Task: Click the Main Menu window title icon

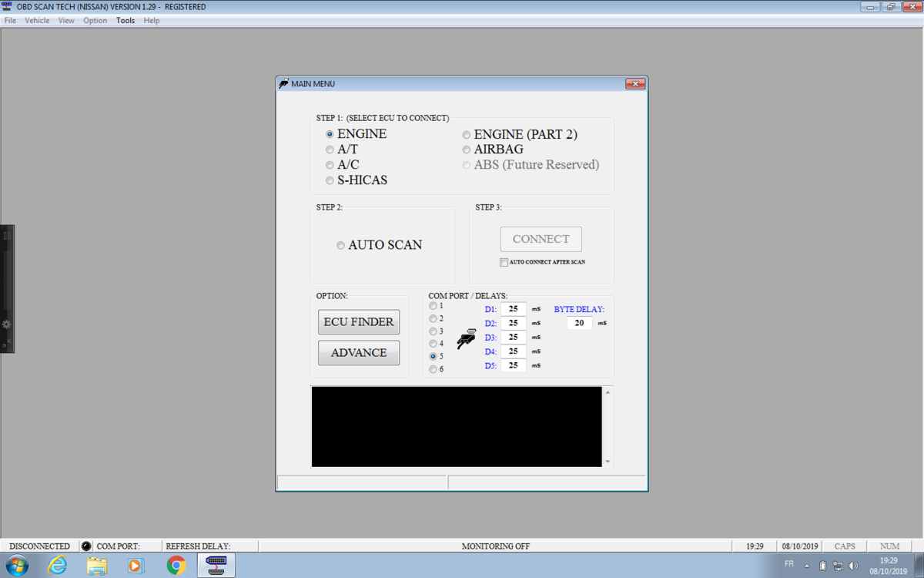Action: click(x=283, y=83)
